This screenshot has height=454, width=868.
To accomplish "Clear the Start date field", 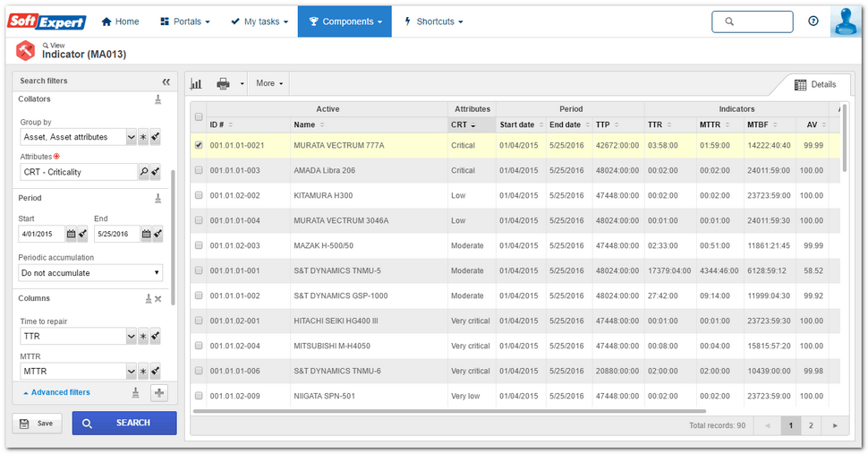I will coord(82,235).
